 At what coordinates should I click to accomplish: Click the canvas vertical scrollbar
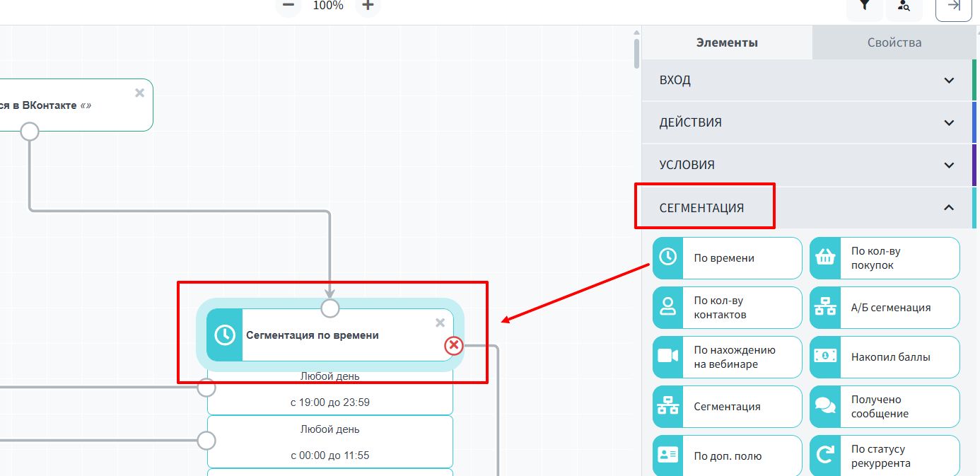coord(636,53)
